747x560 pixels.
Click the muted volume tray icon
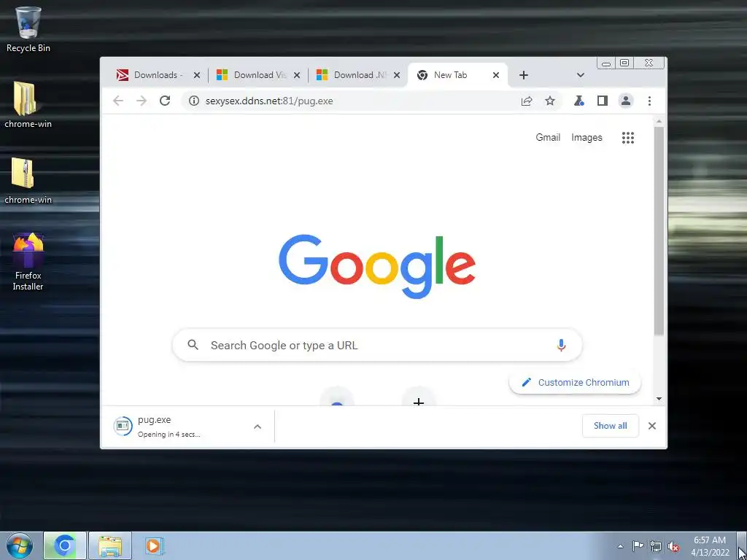pyautogui.click(x=673, y=546)
